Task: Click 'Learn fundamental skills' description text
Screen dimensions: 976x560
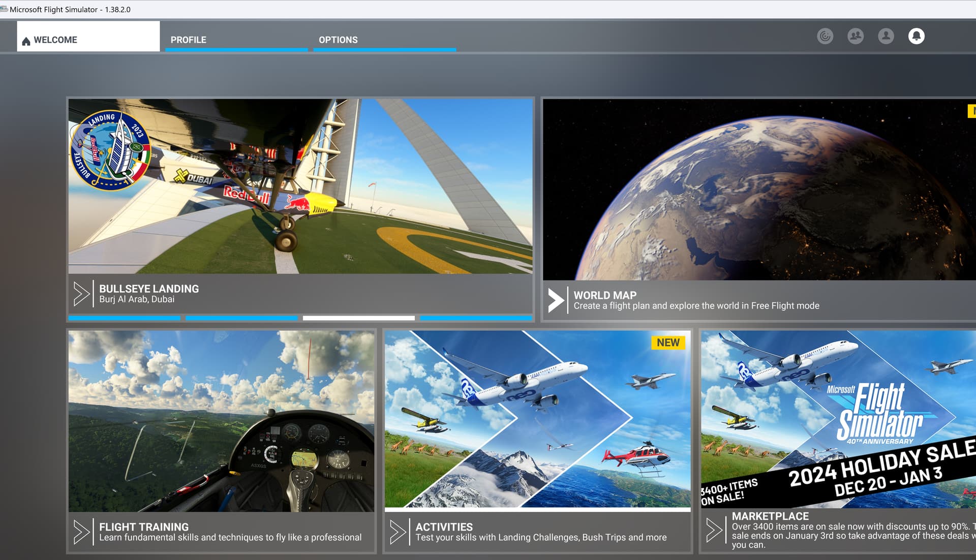Action: coord(230,538)
